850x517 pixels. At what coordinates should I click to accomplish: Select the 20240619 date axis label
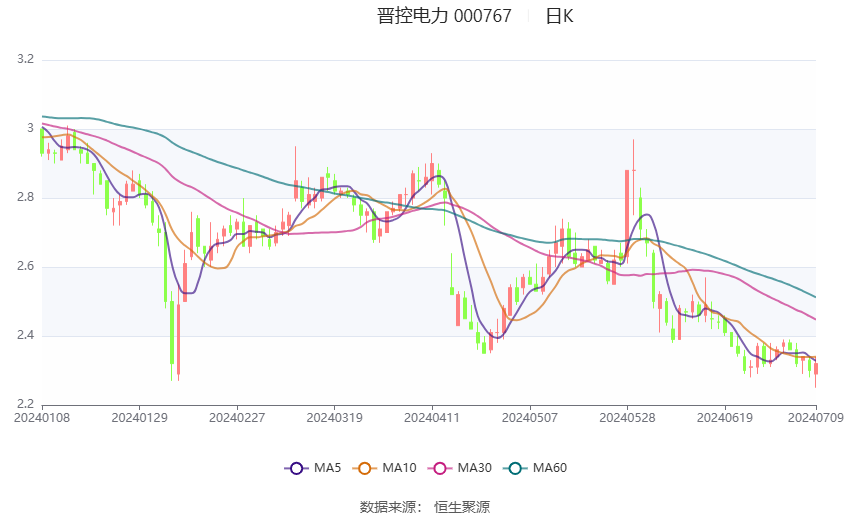coord(725,418)
